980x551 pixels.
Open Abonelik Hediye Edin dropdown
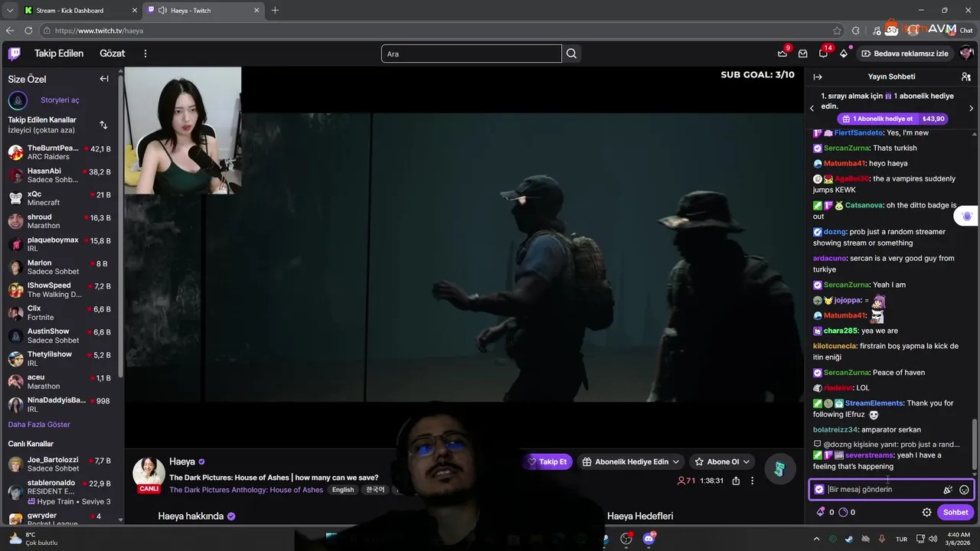tap(631, 461)
